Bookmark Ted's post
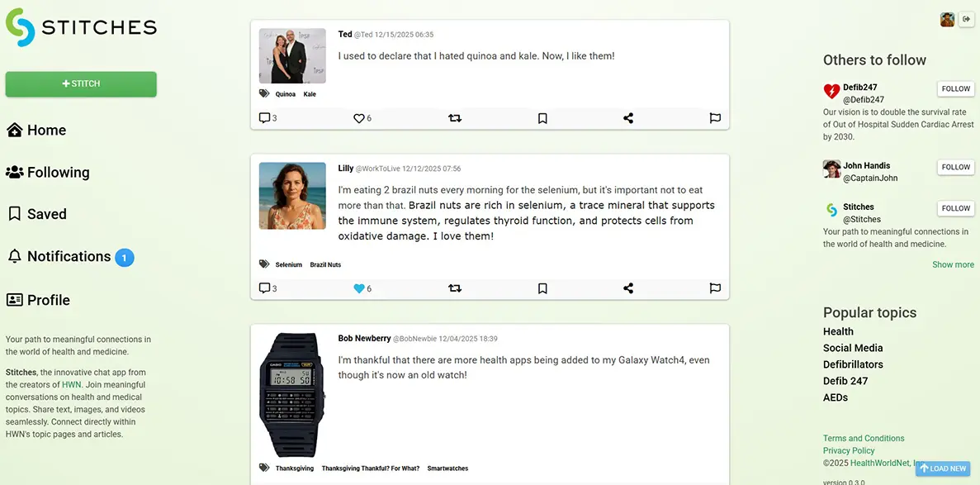 (542, 118)
